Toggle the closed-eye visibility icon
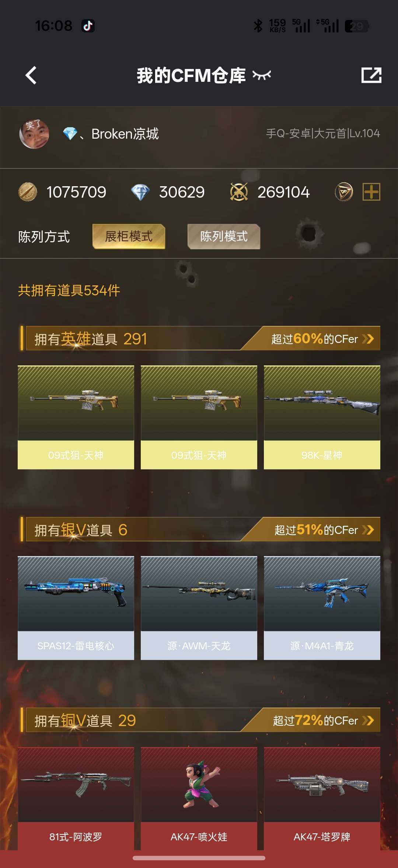 [262, 75]
